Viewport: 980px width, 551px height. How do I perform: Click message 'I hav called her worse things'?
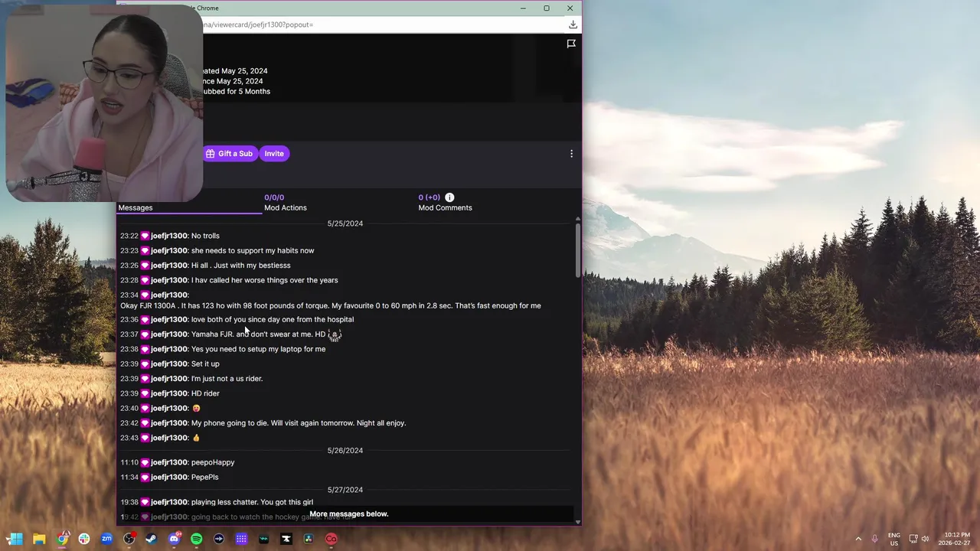264,280
